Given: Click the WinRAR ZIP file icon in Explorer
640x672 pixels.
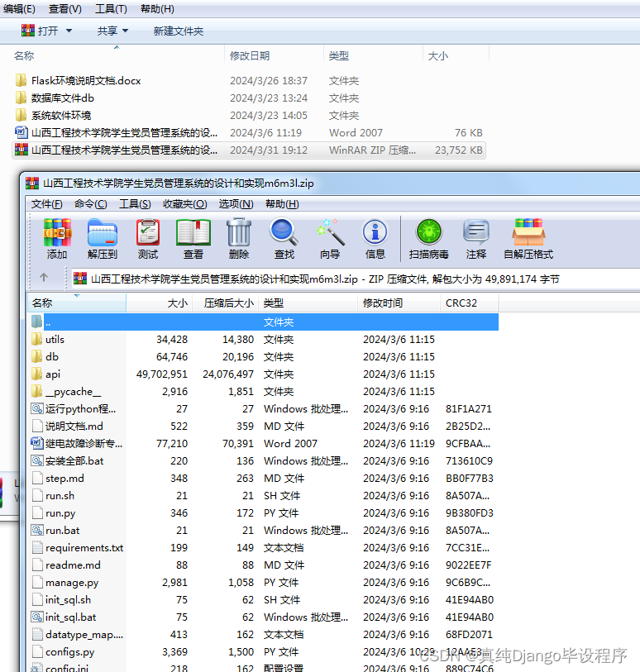Looking at the screenshot, I should 21,150.
